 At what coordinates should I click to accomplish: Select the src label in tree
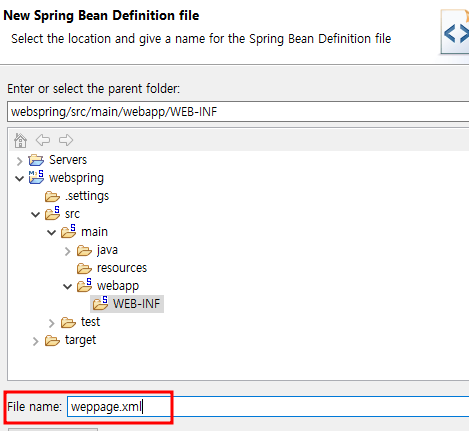72,214
